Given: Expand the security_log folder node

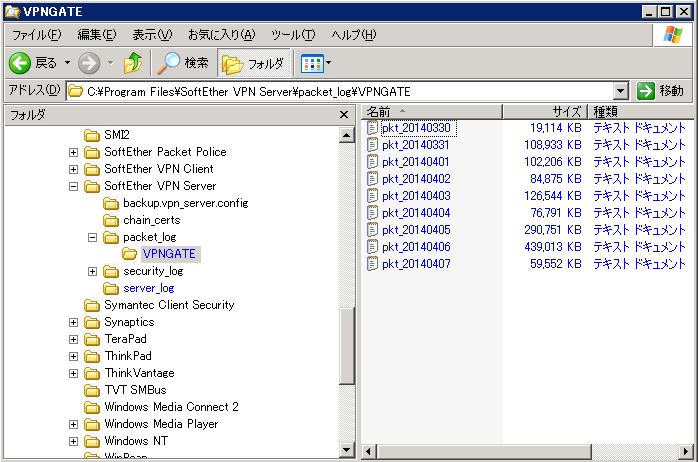Looking at the screenshot, I should (92, 271).
